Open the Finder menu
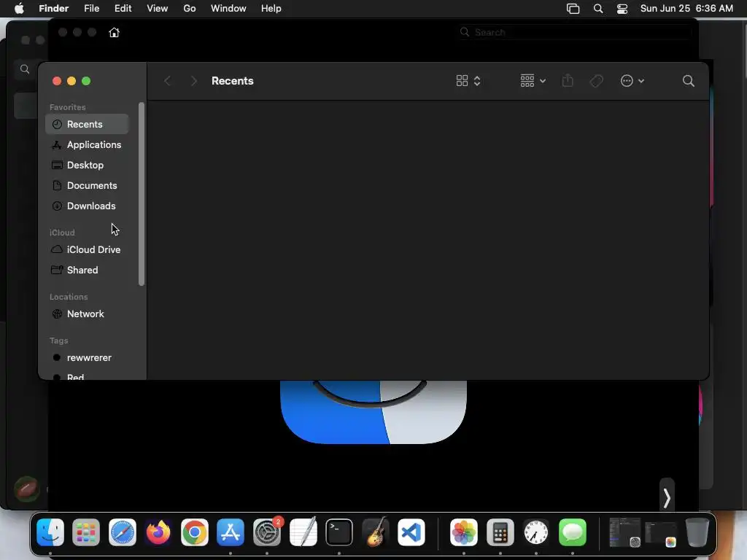The width and height of the screenshot is (747, 560). [x=53, y=9]
